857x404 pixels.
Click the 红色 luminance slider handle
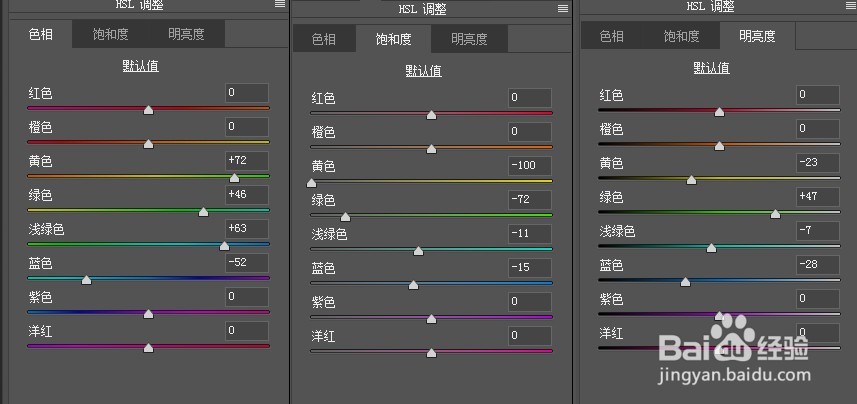click(719, 112)
